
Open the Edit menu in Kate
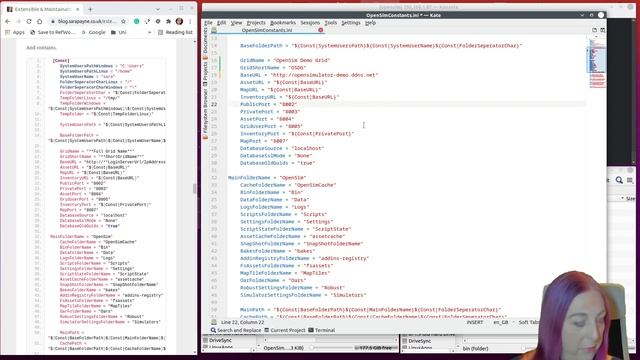pos(222,23)
